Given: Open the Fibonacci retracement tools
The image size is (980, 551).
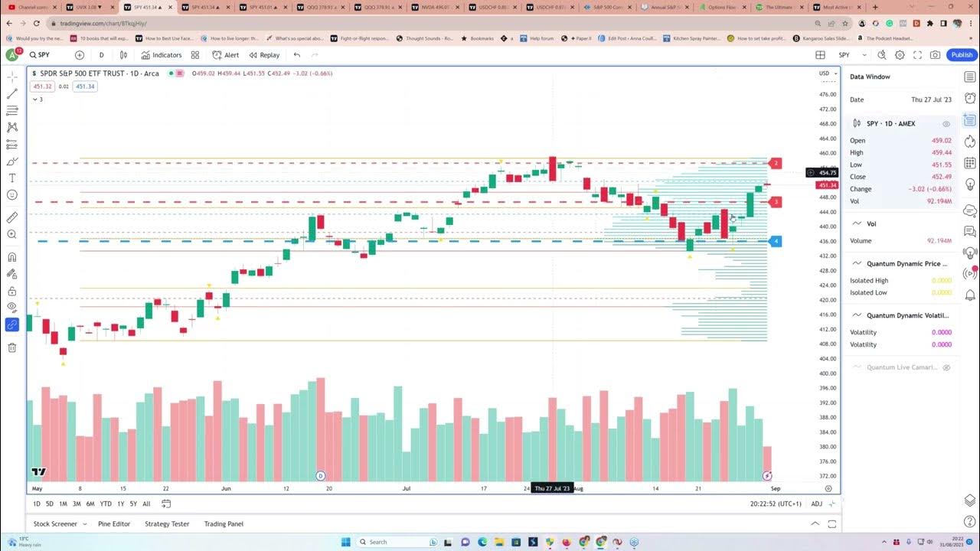Looking at the screenshot, I should pyautogui.click(x=12, y=110).
